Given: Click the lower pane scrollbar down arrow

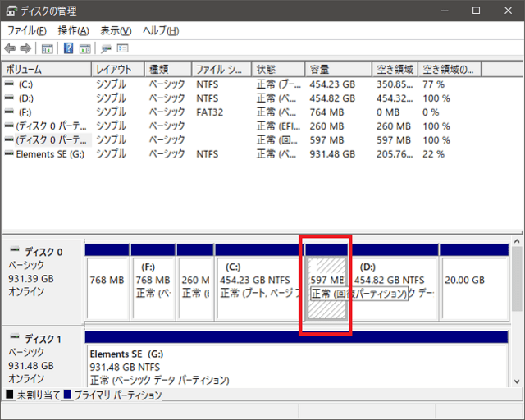Looking at the screenshot, I should click(x=518, y=381).
